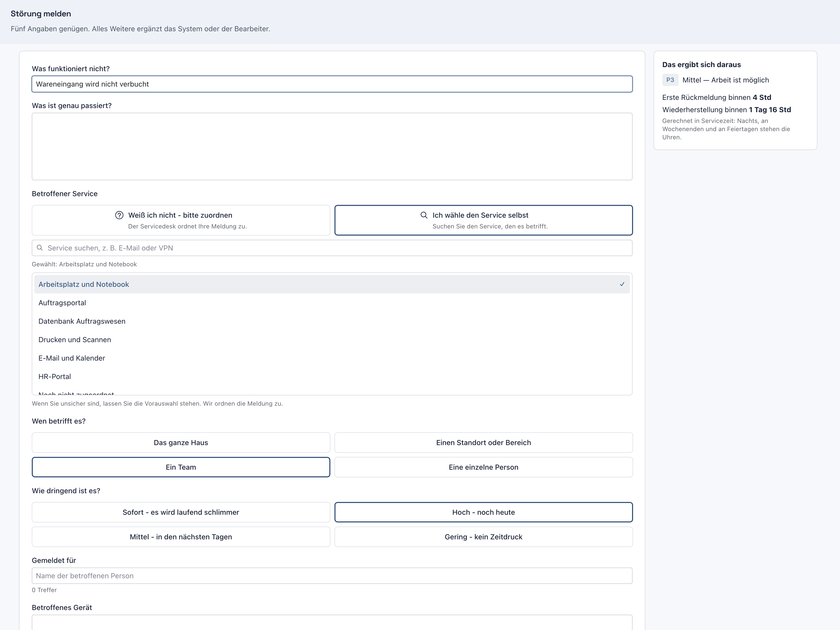
Task: Select 'E-Mail und Kalender' service
Action: (332, 358)
